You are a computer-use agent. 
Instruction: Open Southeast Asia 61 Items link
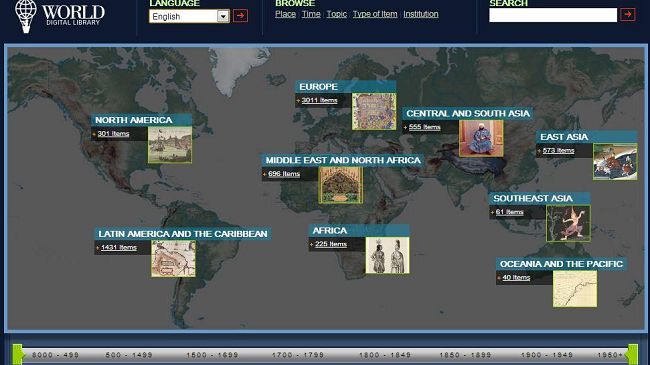pyautogui.click(x=509, y=212)
